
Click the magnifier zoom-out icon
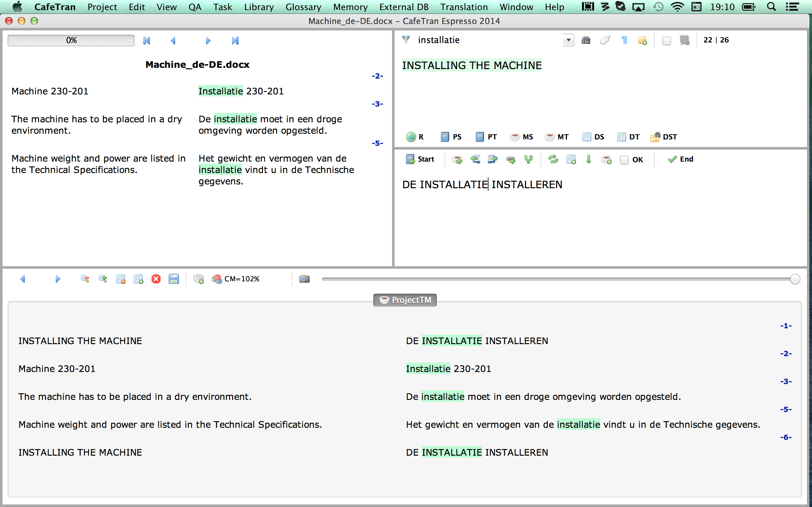click(85, 279)
